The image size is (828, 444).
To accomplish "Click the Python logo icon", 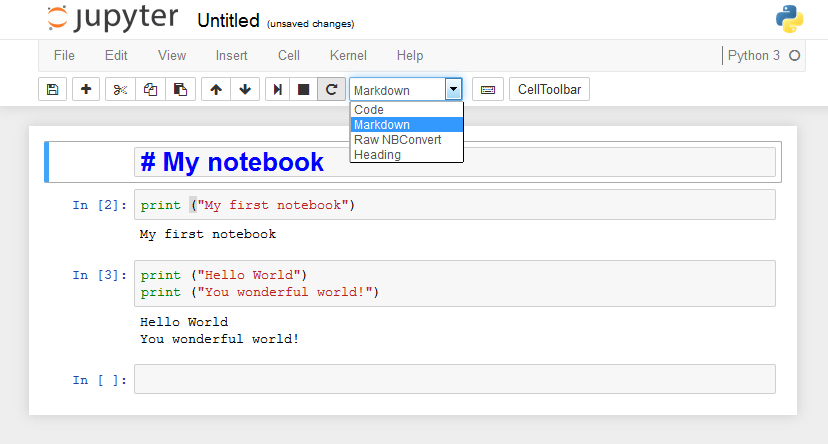I will coord(789,19).
